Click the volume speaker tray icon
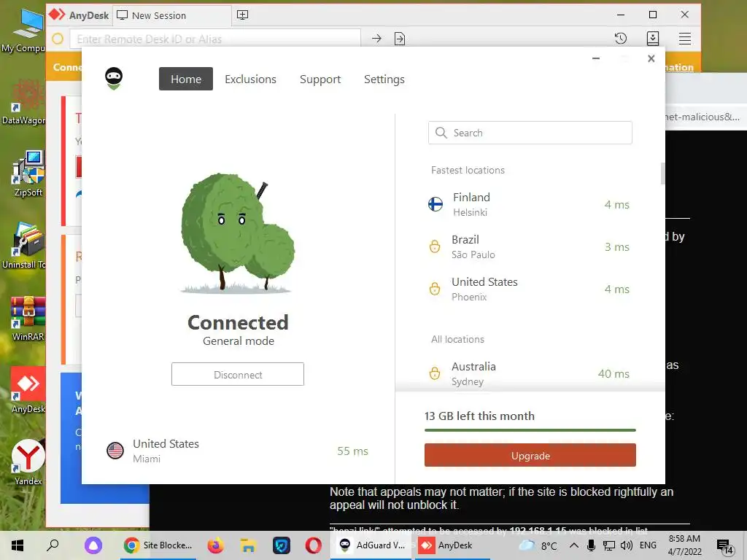Viewport: 747px width, 560px height. (x=627, y=545)
